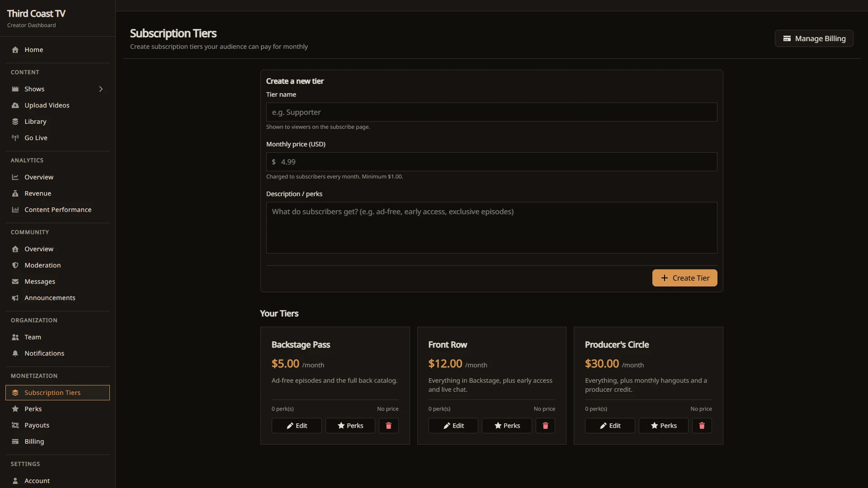Delete the Backstage Pass tier with trash icon
This screenshot has width=868, height=488.
[x=388, y=426]
